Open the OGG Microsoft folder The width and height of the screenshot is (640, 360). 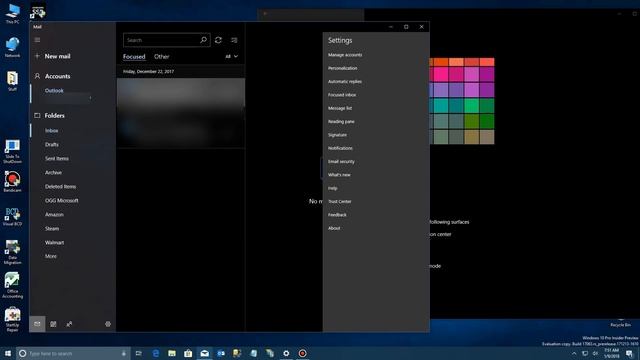(x=62, y=200)
